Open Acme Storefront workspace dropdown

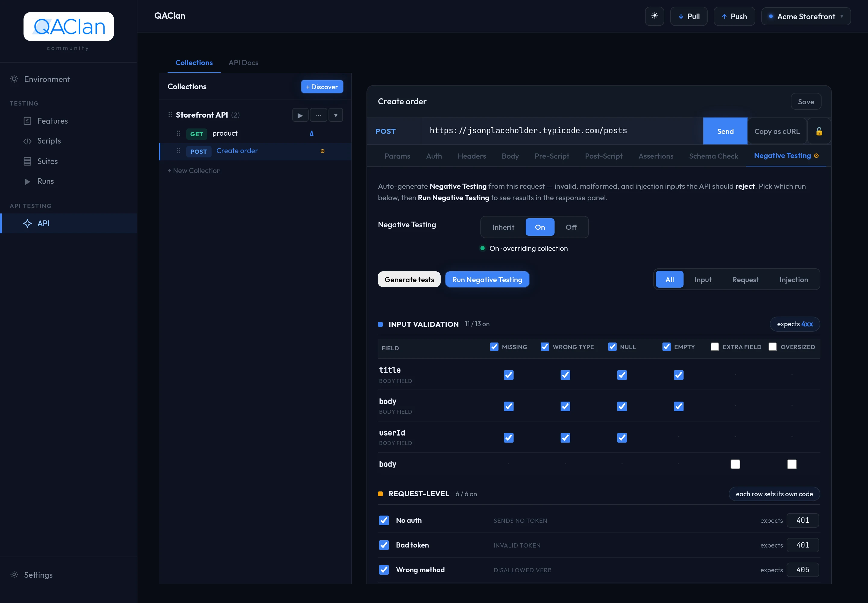click(x=806, y=16)
